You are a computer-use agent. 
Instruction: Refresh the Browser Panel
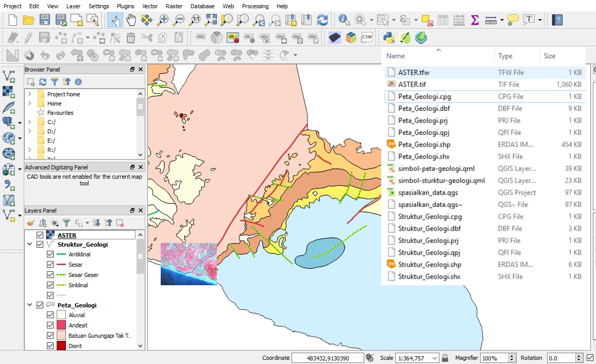coord(42,81)
